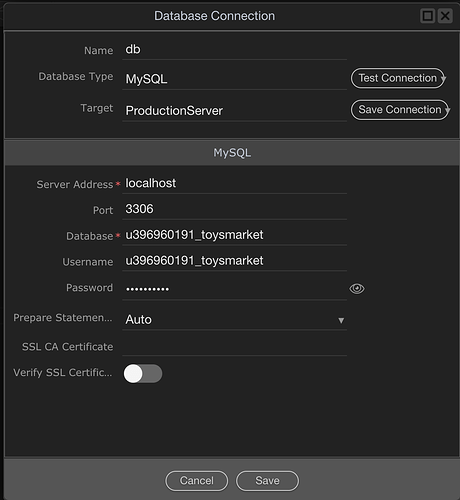Save the database connection settings
The height and width of the screenshot is (500, 460).
click(x=267, y=481)
